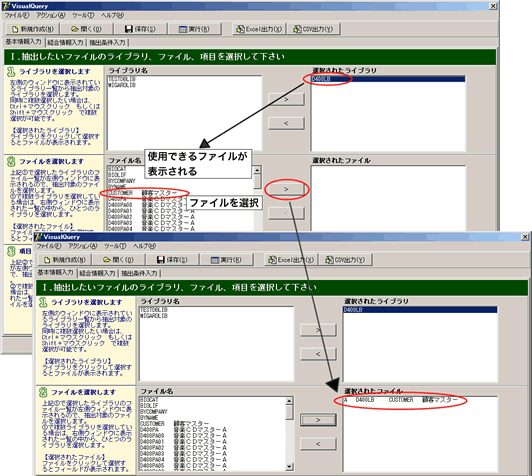Click CSV出力(V) in the back window toolbar
The height and width of the screenshot is (476, 532).
314,29
